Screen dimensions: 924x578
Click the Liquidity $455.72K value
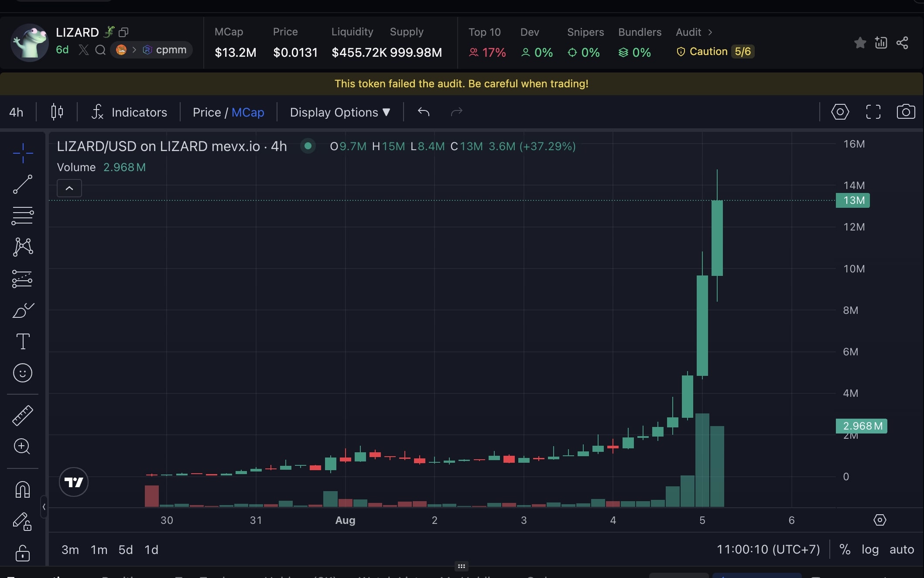tap(359, 52)
